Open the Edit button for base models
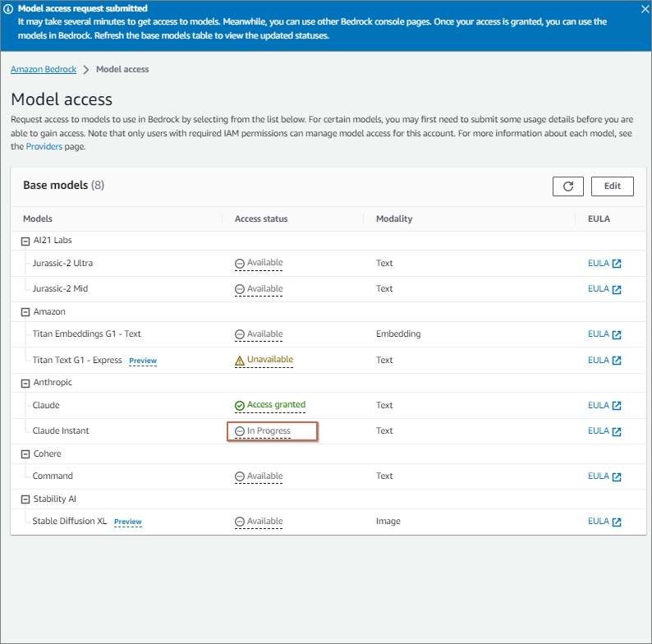Image resolution: width=652 pixels, height=644 pixels. [x=612, y=186]
